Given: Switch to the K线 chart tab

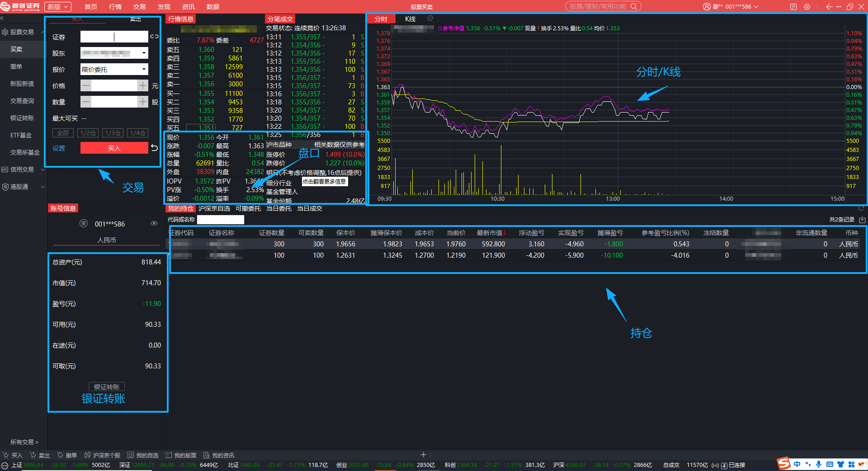Looking at the screenshot, I should click(410, 19).
